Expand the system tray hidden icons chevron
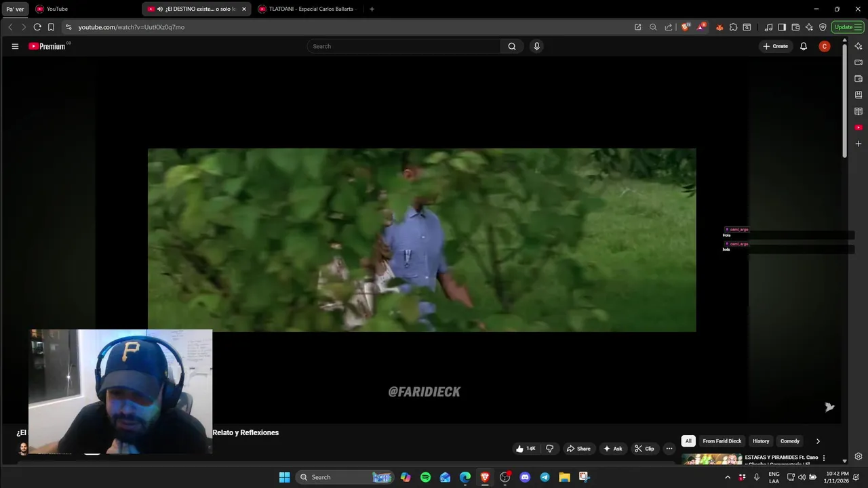 click(728, 477)
